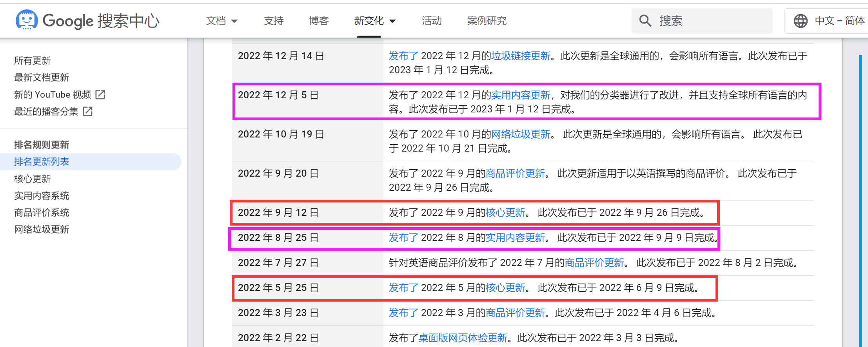
Task: Open the 中文 – 简体 language selector
Action: (839, 21)
